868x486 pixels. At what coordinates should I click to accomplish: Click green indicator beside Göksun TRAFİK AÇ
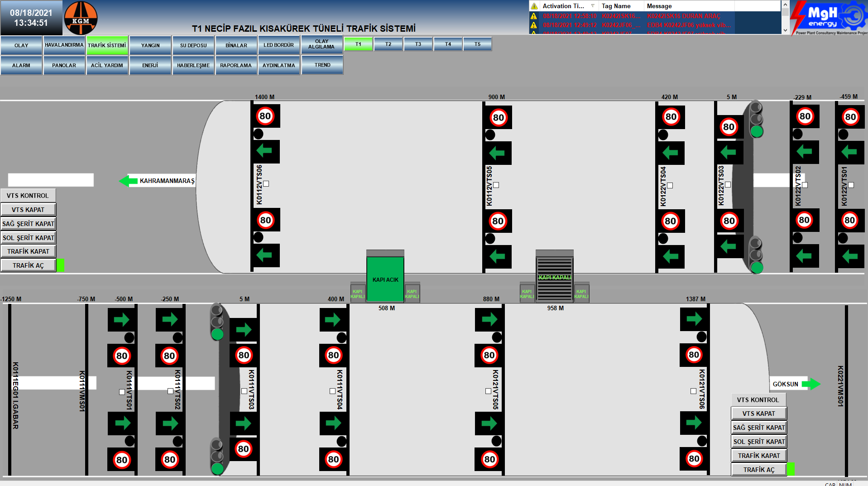pyautogui.click(x=791, y=469)
